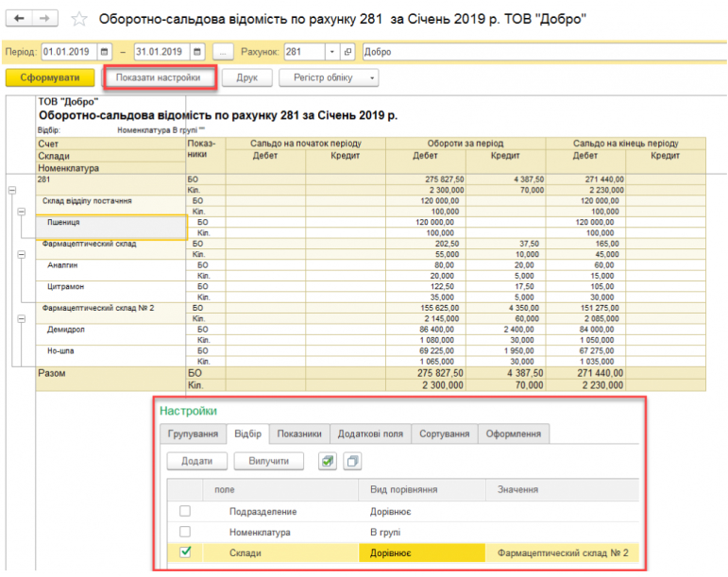The height and width of the screenshot is (577, 728).
Task: Select the Пшениця row cell
Action: pos(111,228)
